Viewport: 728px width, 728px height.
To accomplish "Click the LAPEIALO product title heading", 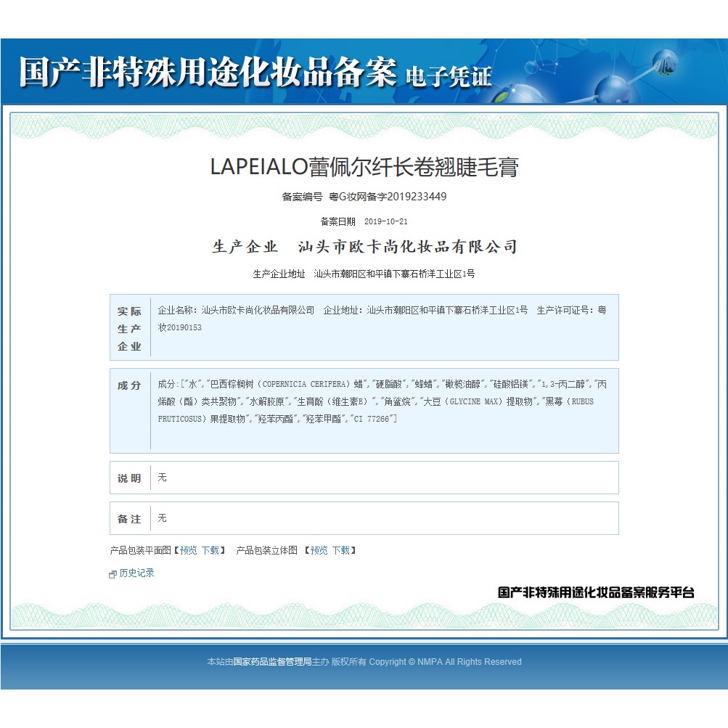I will (x=364, y=166).
